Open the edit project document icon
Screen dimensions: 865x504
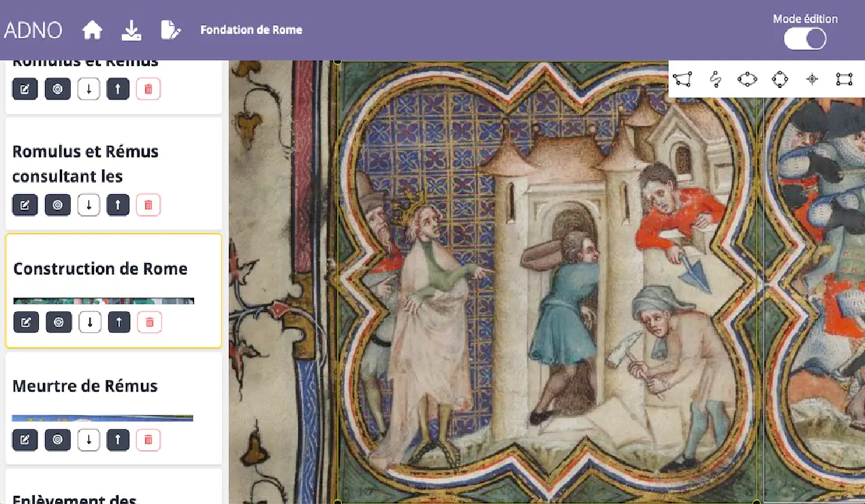click(x=170, y=30)
